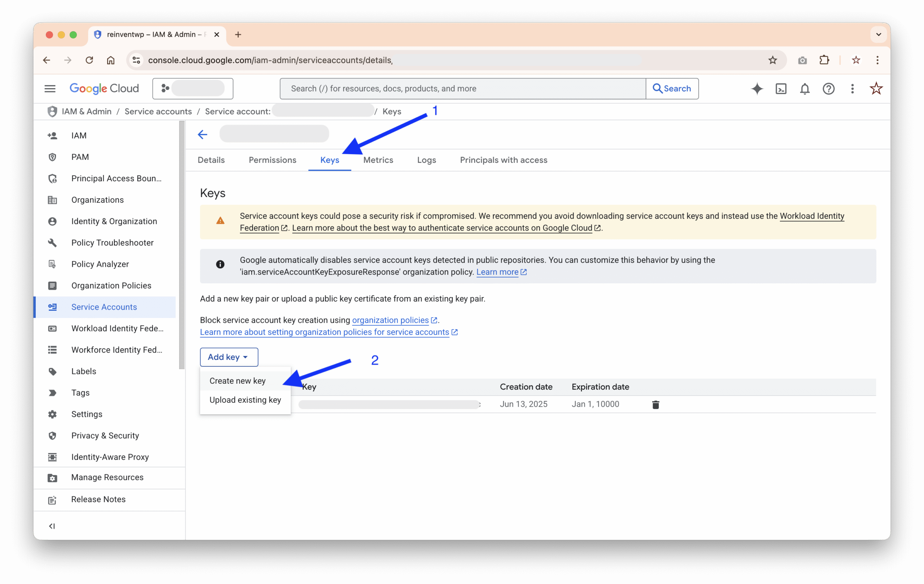Click the help question mark icon

[x=828, y=89]
